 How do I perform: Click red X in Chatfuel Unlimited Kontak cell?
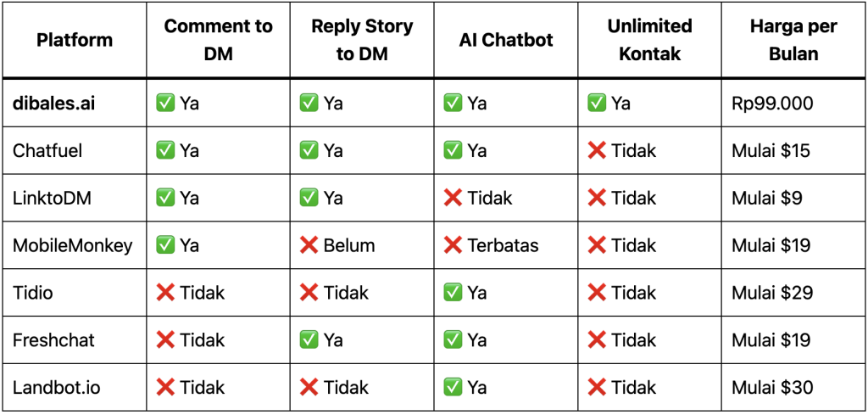597,151
